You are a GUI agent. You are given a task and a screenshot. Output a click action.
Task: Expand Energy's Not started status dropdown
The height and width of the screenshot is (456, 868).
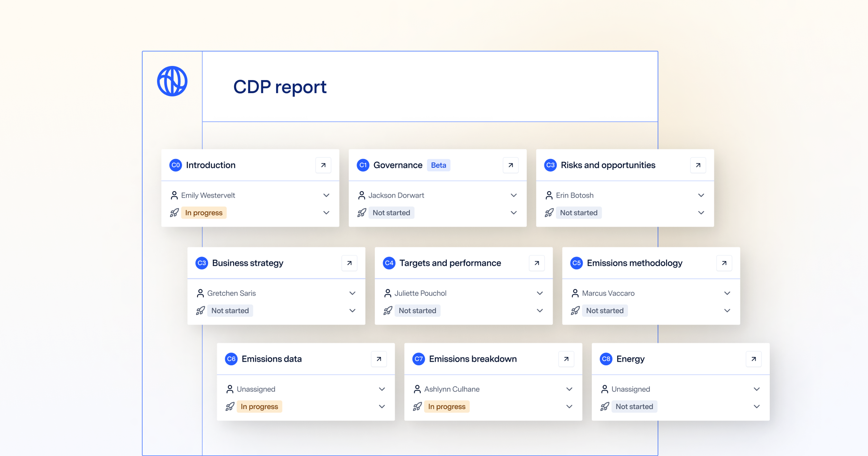pyautogui.click(x=757, y=406)
